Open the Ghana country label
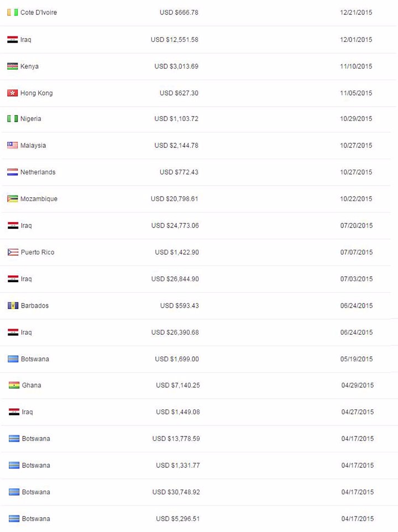This screenshot has width=398, height=532. point(32,385)
